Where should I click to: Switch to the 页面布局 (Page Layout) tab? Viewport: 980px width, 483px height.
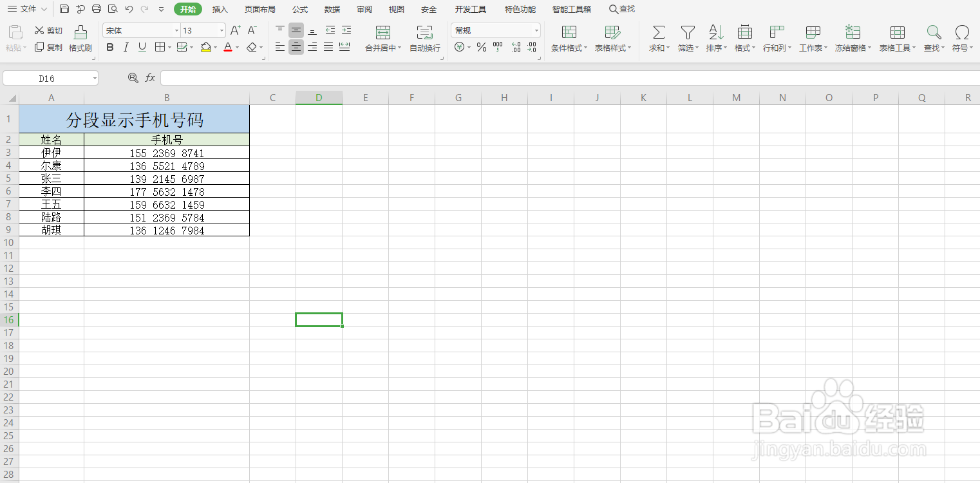click(x=260, y=9)
